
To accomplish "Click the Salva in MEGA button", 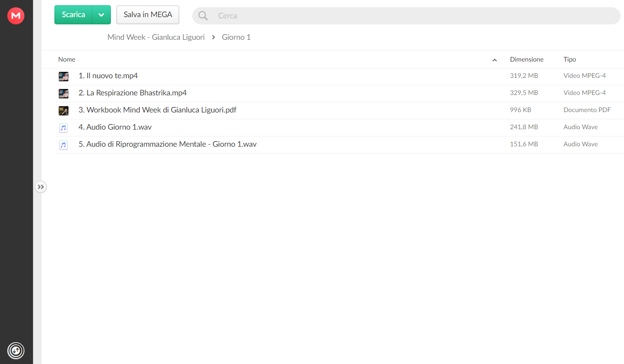I will (x=148, y=15).
